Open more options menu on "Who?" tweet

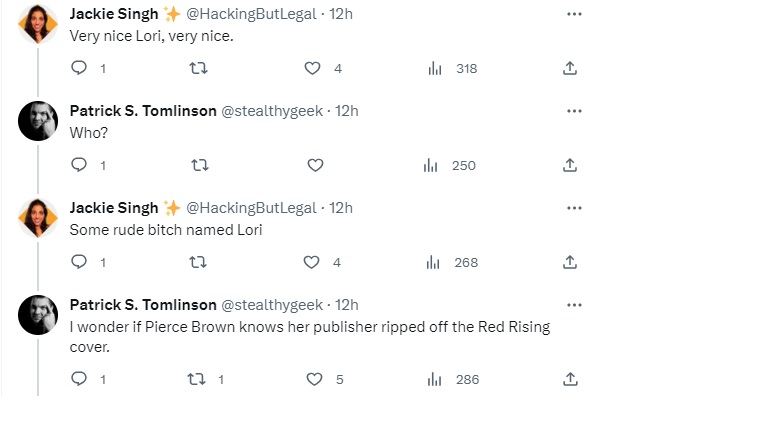point(574,111)
